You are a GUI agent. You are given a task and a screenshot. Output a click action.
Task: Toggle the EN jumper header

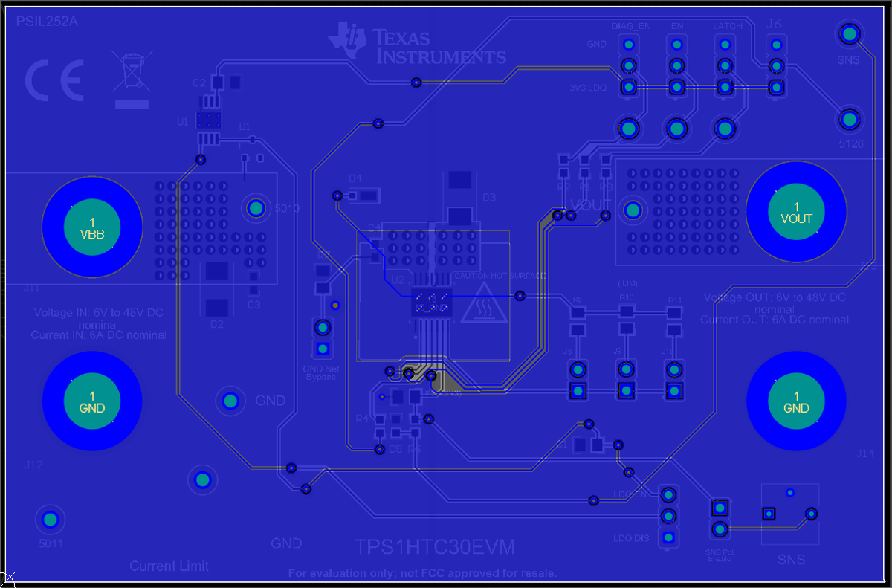[x=676, y=65]
